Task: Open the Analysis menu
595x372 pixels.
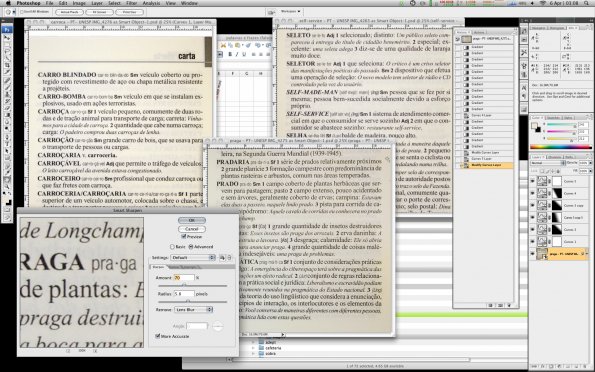Action: [151, 3]
